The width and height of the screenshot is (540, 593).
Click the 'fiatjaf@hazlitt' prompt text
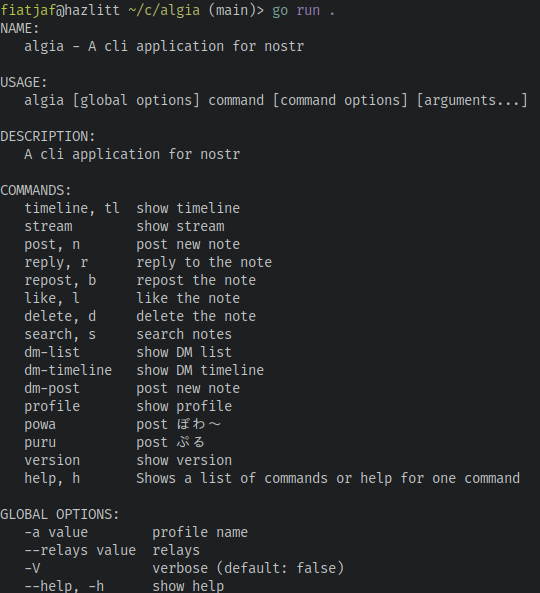point(60,11)
